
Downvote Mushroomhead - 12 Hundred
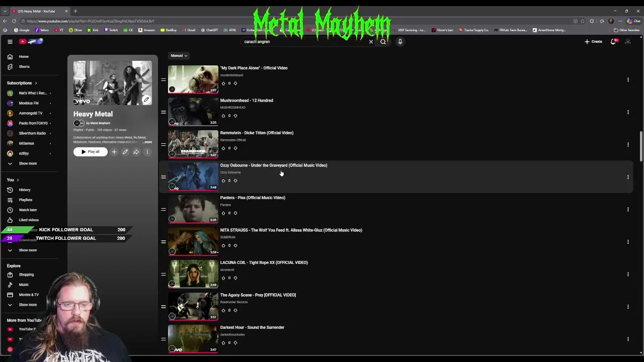tap(235, 116)
